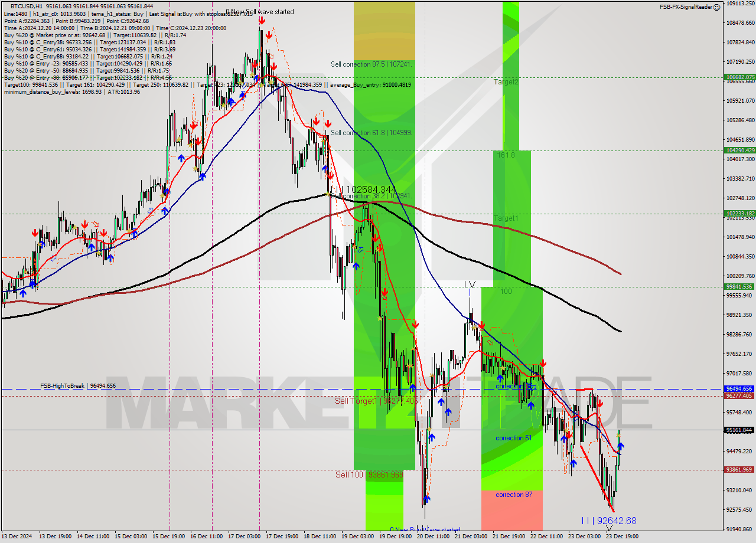Screen dimensions: 756x543
Task: Click the green 99841.536 price tag
Action: [739, 287]
